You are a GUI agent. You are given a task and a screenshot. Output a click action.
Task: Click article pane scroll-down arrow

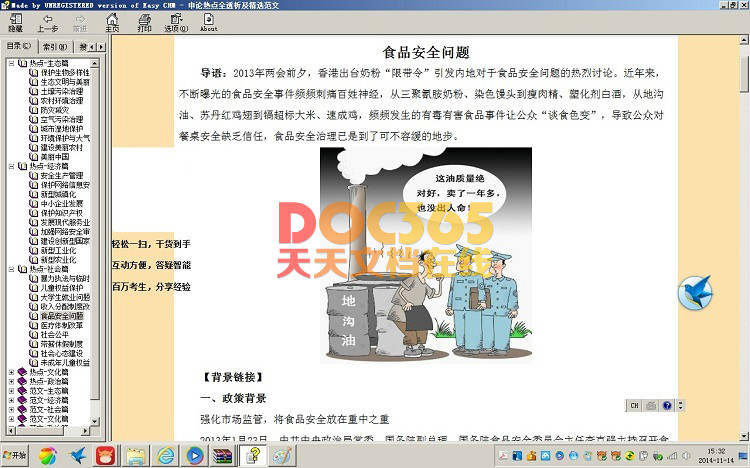pos(744,436)
